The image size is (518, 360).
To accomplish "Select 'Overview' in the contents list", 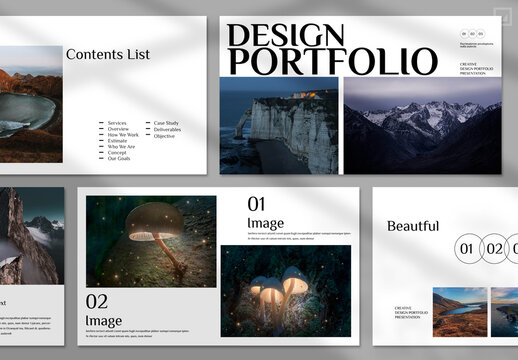I will [118, 129].
